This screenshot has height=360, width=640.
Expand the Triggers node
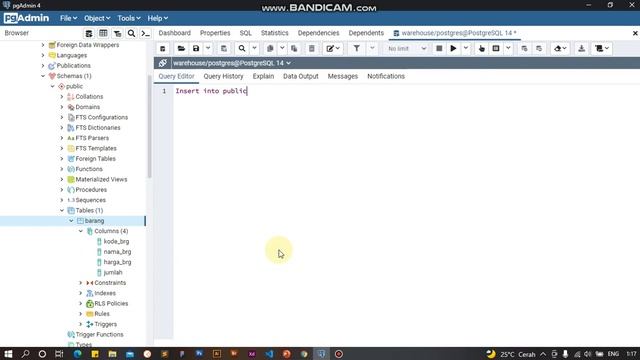(81, 324)
